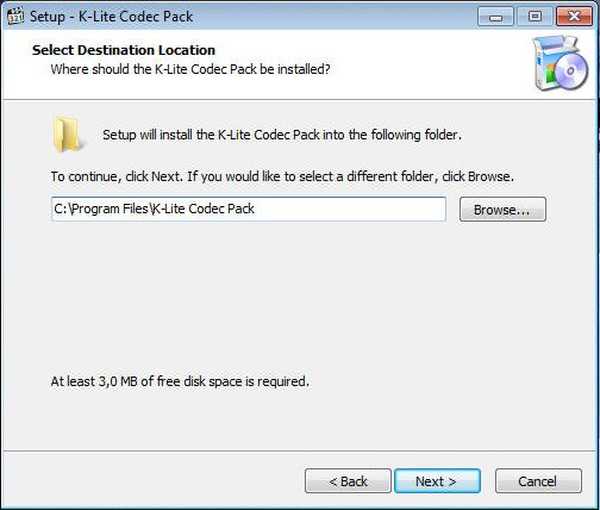This screenshot has height=510, width=600.
Task: Go back with the Back button
Action: [x=348, y=481]
